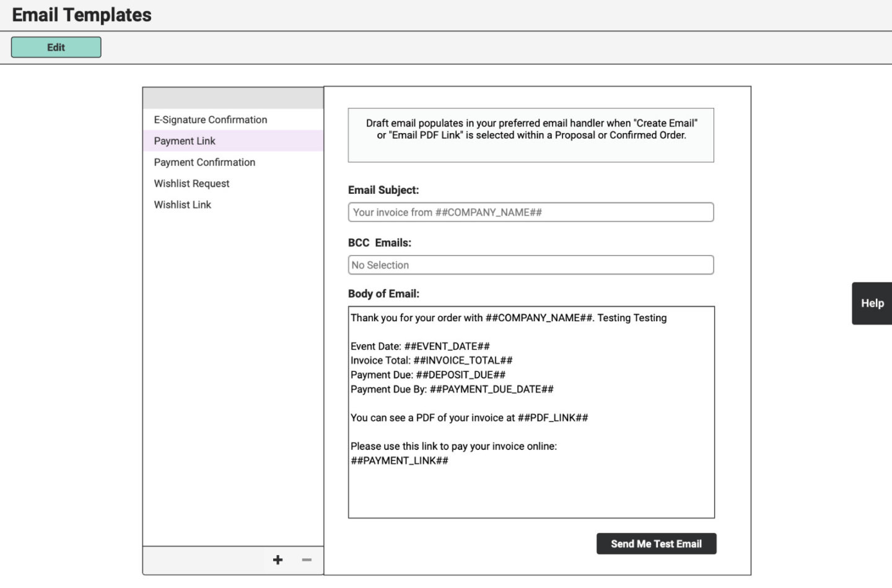The width and height of the screenshot is (892, 588).
Task: Select the E-Signature Confirmation template
Action: pyautogui.click(x=210, y=119)
